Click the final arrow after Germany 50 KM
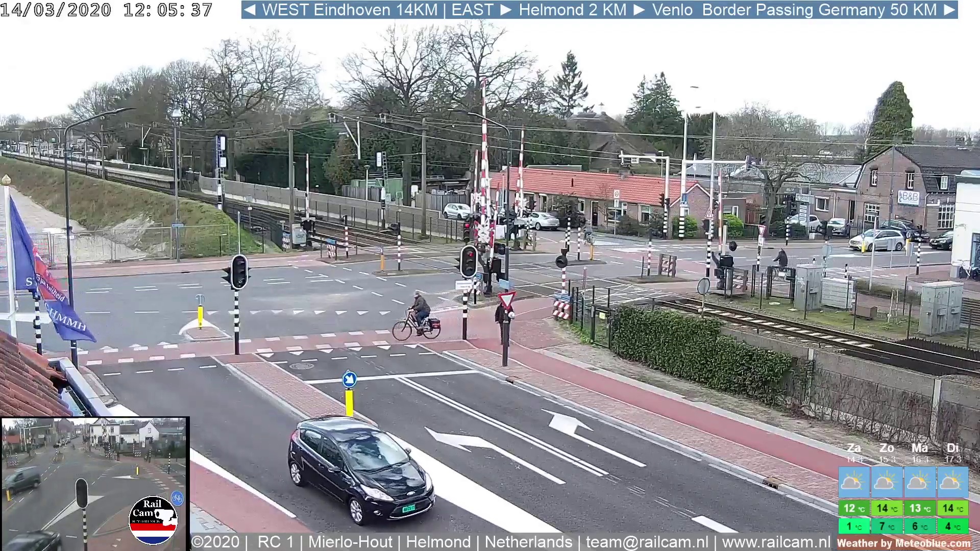 point(949,10)
